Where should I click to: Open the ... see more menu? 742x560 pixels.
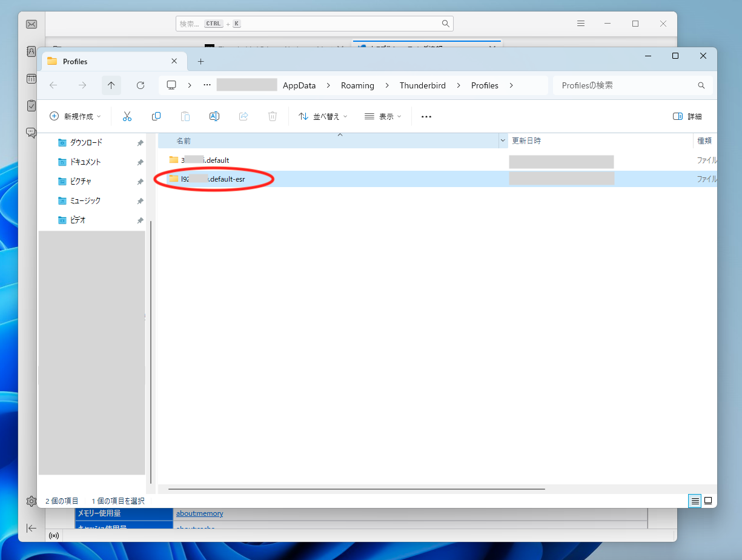[x=426, y=116]
